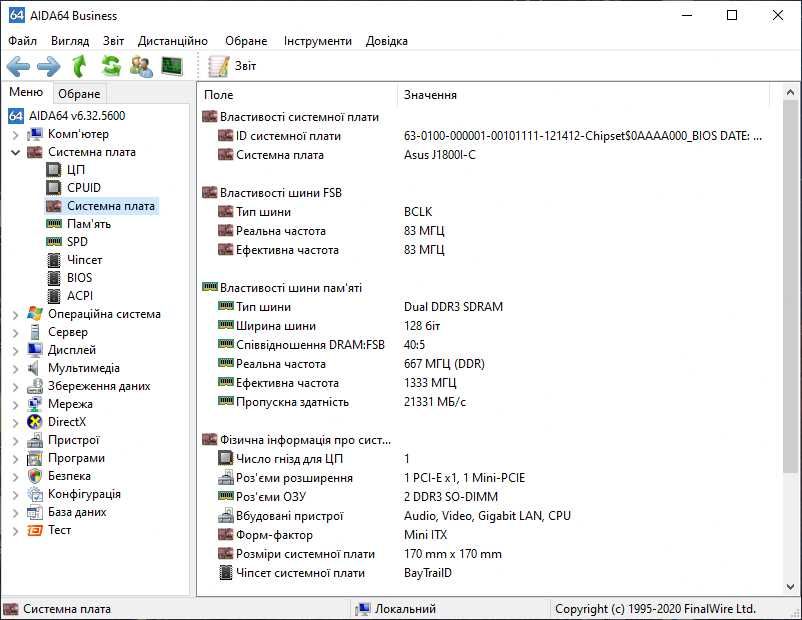Click the Тест orange benchmark icon

tap(34, 530)
